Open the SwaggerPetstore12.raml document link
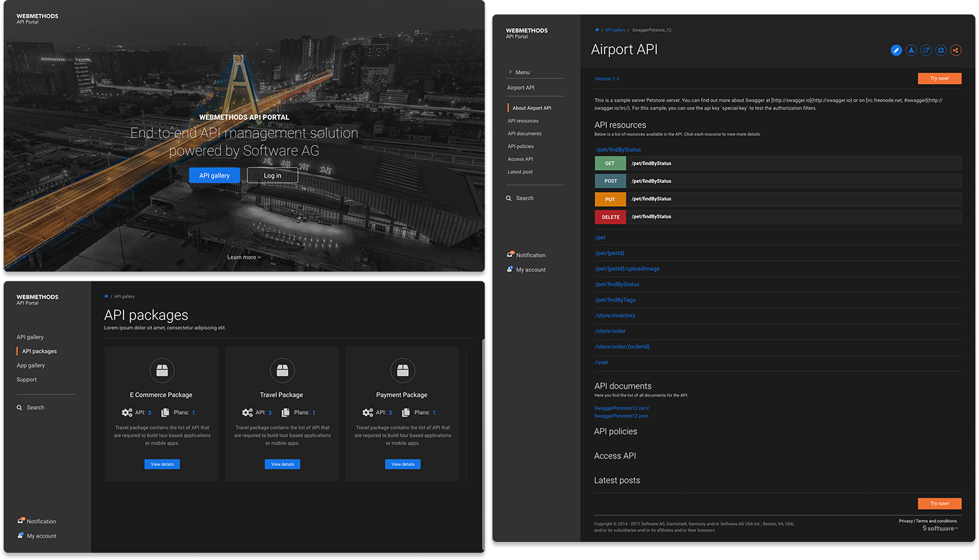Screen dimensions: 979x560 click(x=621, y=408)
